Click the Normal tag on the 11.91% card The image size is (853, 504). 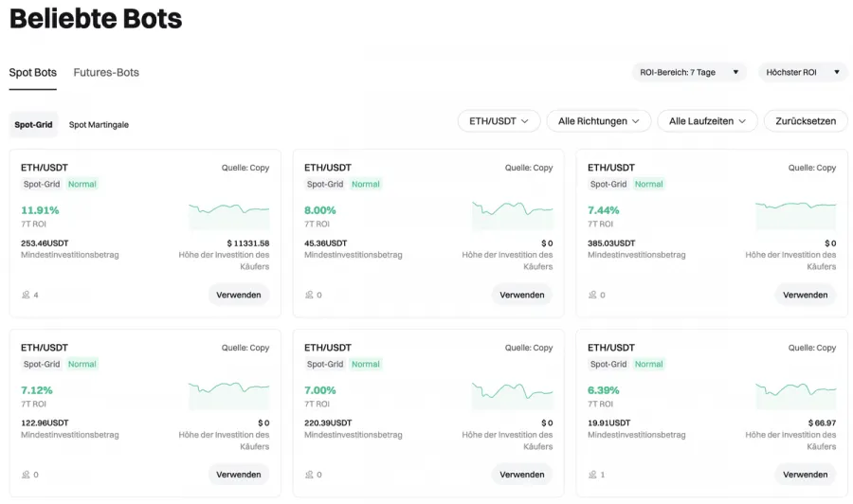point(82,185)
